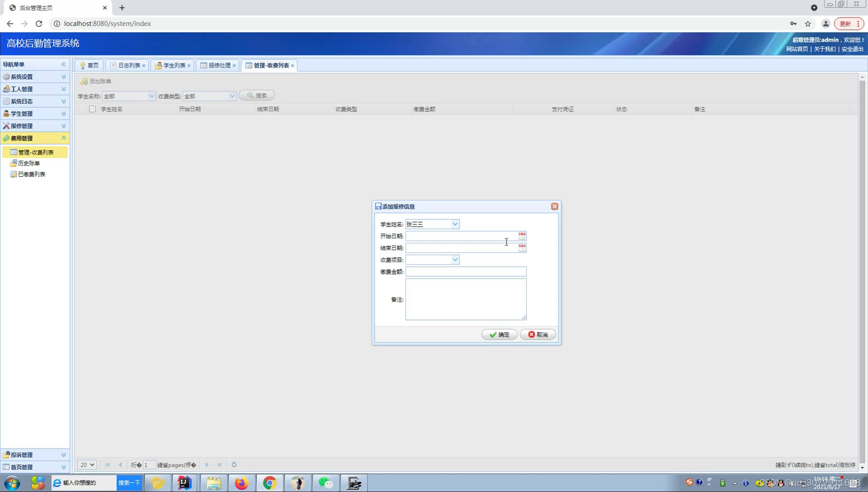Open the browser profile icon
The height and width of the screenshot is (492, 868).
coord(826,24)
